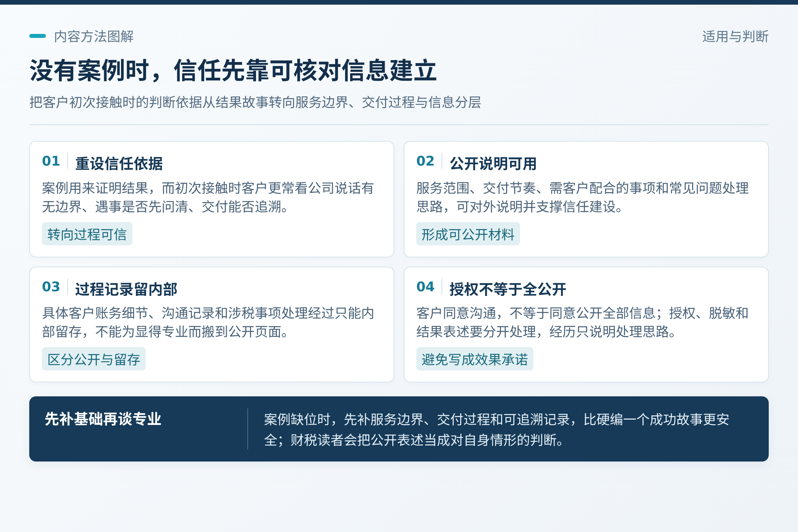Click the '转向过程可信' tag

point(87,234)
